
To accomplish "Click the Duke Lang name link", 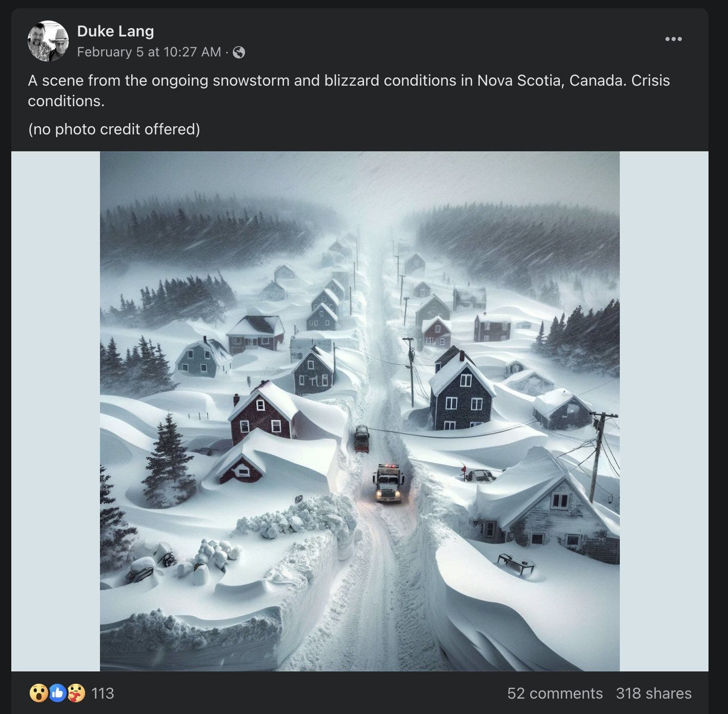I will [115, 31].
